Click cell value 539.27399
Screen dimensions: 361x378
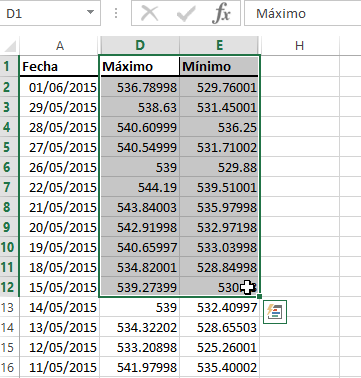point(140,287)
